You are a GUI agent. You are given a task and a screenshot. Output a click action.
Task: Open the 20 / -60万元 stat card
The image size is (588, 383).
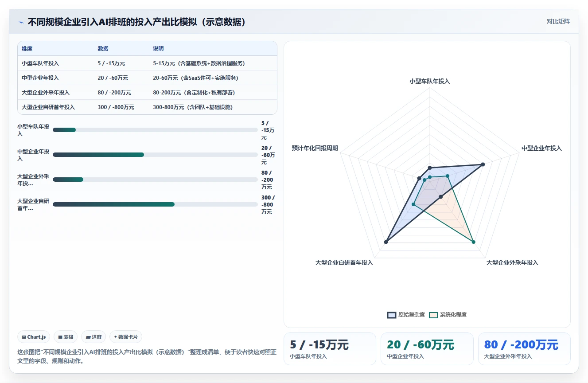427,349
